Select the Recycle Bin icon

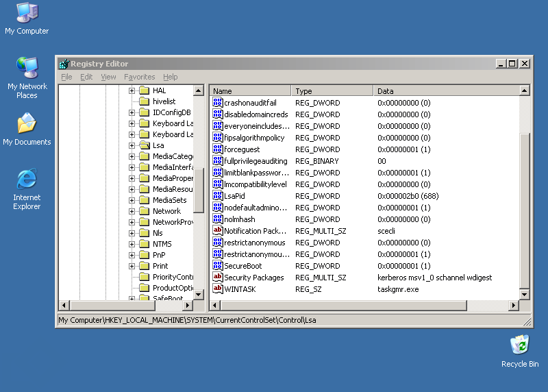click(x=520, y=351)
